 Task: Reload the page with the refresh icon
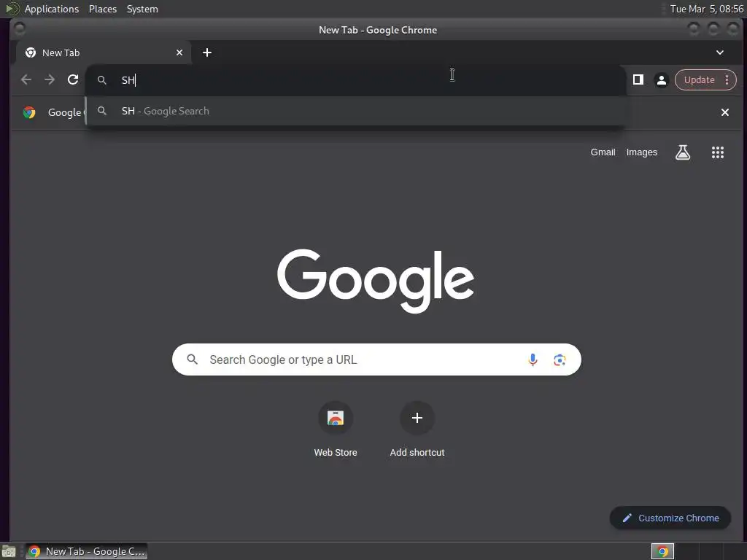point(72,79)
